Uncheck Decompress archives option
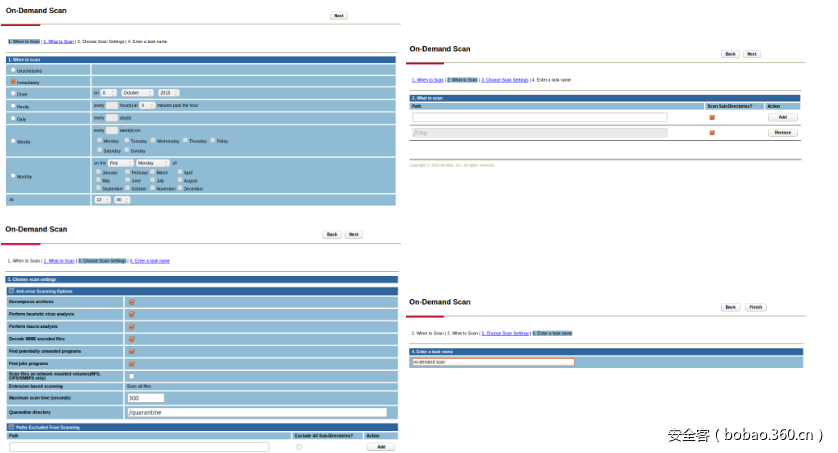 [132, 302]
